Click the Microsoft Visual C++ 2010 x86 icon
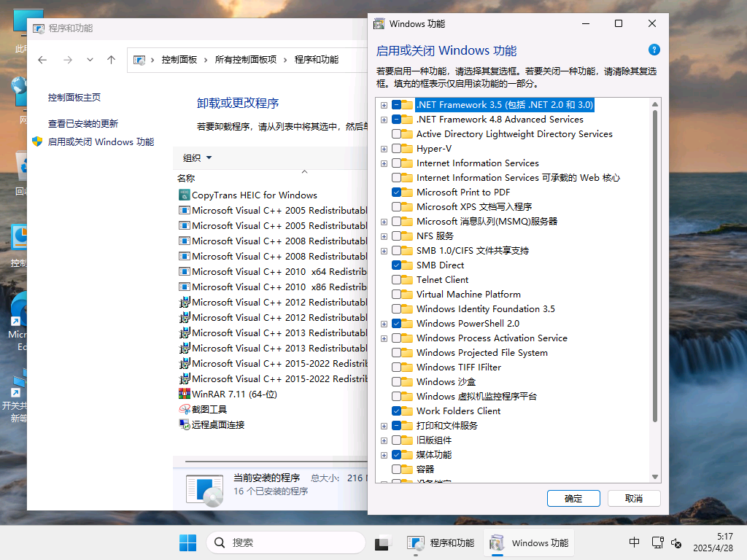Image resolution: width=747 pixels, height=560 pixels. coord(184,287)
